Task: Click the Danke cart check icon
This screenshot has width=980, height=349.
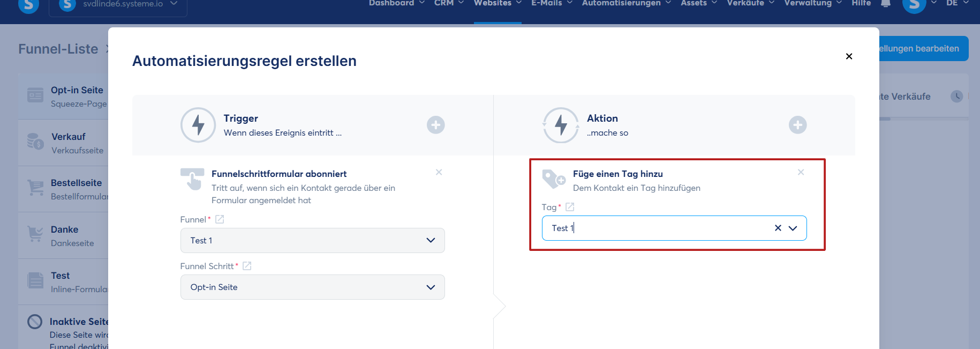Action: pyautogui.click(x=35, y=234)
